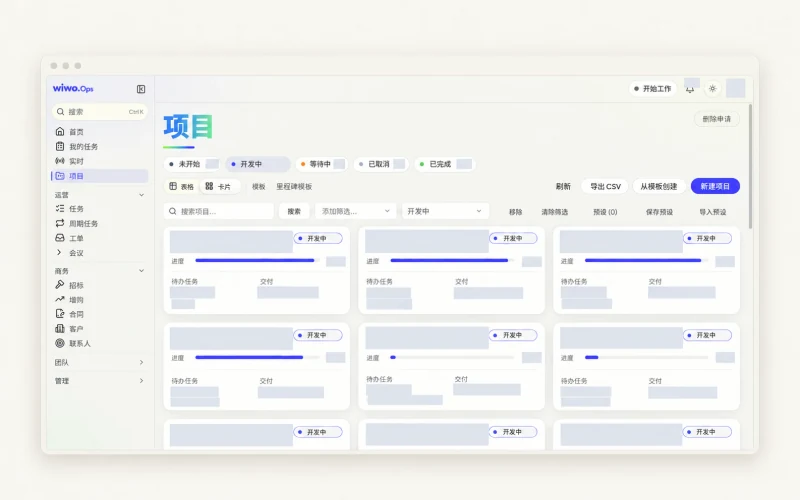Click the wiwo.Ops logo
This screenshot has height=500, width=800.
click(73, 88)
